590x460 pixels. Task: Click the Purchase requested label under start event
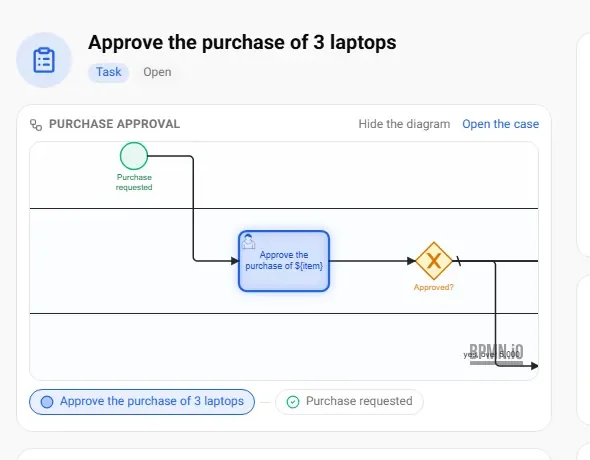coord(134,182)
